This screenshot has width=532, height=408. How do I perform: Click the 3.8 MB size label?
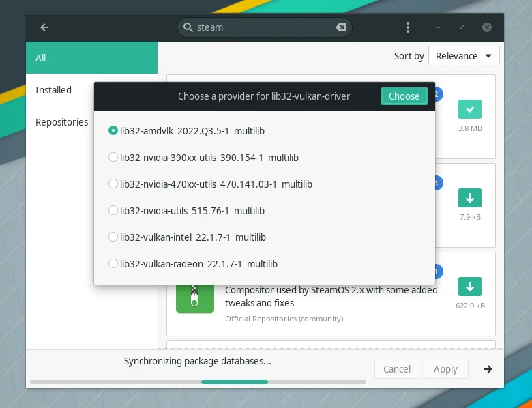[470, 128]
